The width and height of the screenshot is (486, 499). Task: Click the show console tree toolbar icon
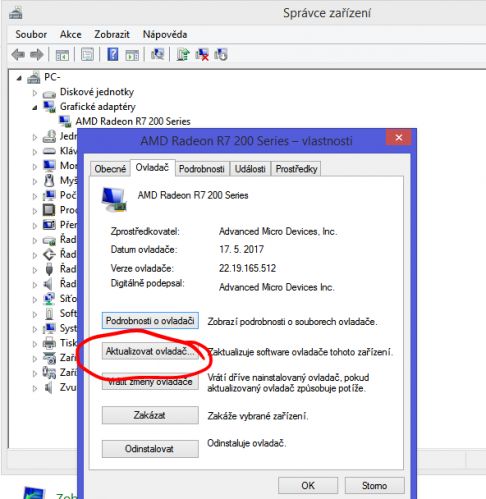(x=62, y=55)
